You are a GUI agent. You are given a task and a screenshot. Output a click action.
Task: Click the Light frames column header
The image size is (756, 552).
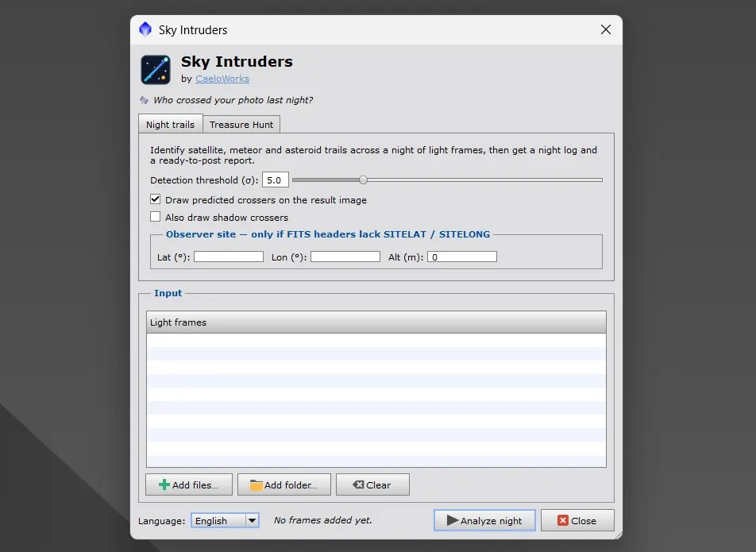coord(376,322)
